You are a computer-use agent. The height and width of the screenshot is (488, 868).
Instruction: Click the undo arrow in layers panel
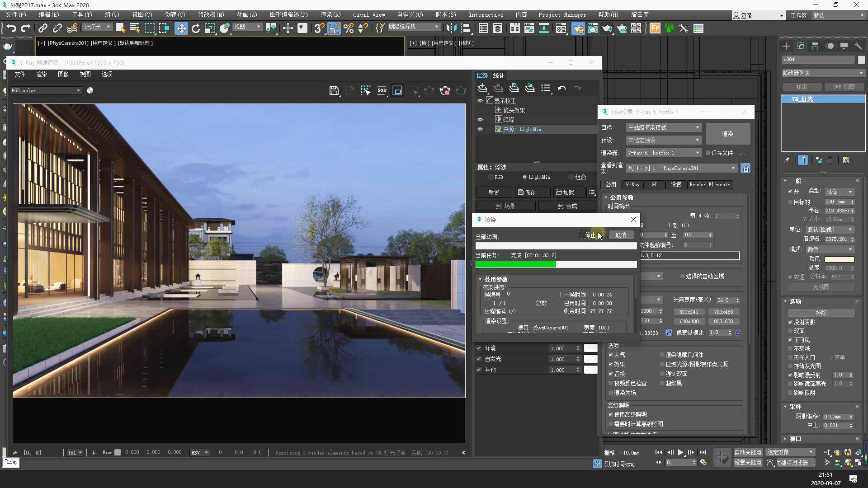[561, 89]
